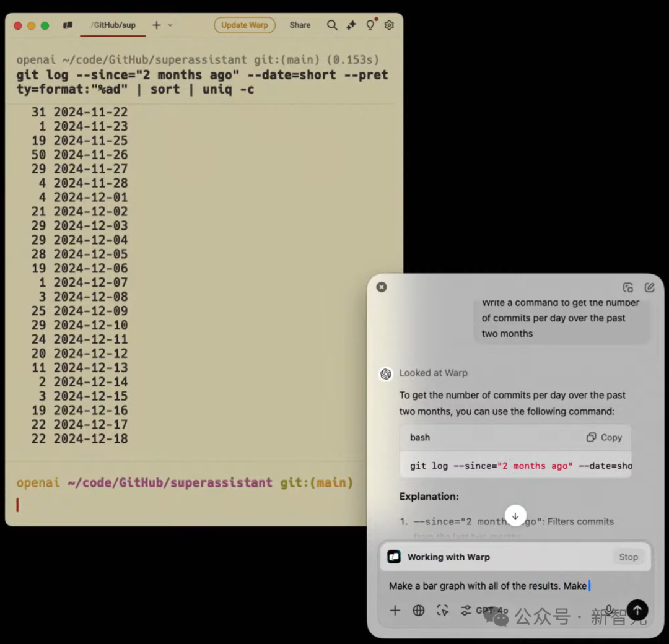The image size is (669, 644).
Task: Add a new Warp terminal tab
Action: [157, 25]
